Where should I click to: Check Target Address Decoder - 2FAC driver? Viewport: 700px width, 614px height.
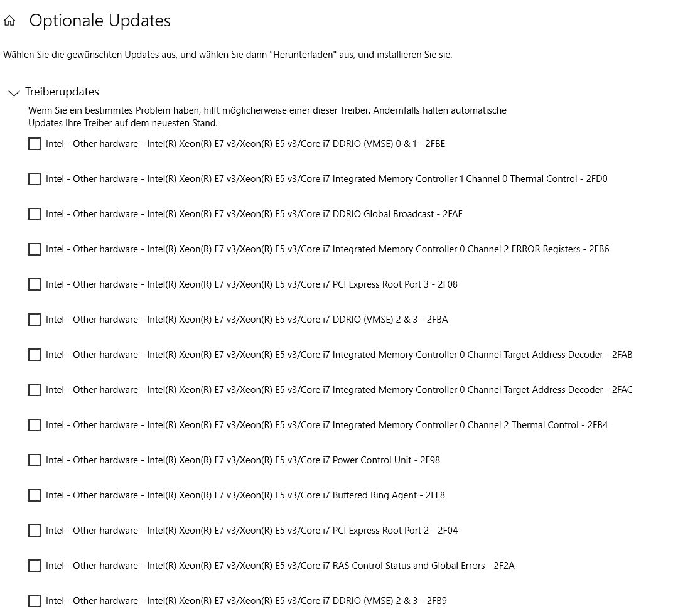35,390
